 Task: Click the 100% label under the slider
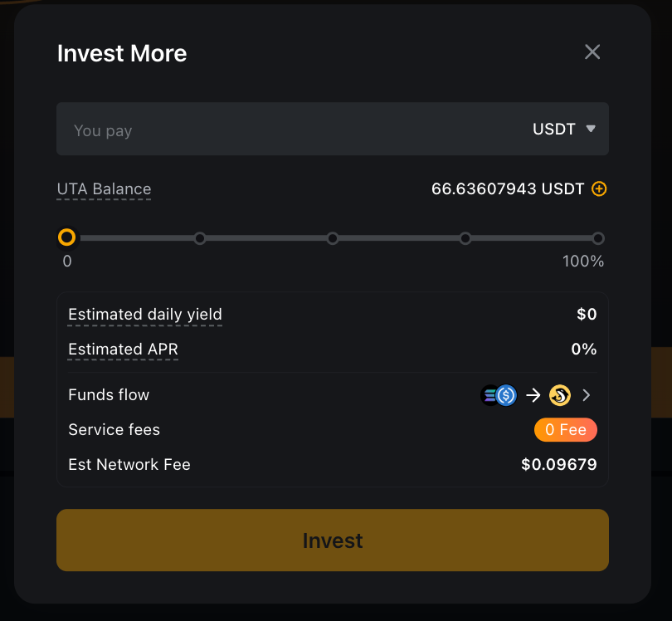tap(583, 262)
